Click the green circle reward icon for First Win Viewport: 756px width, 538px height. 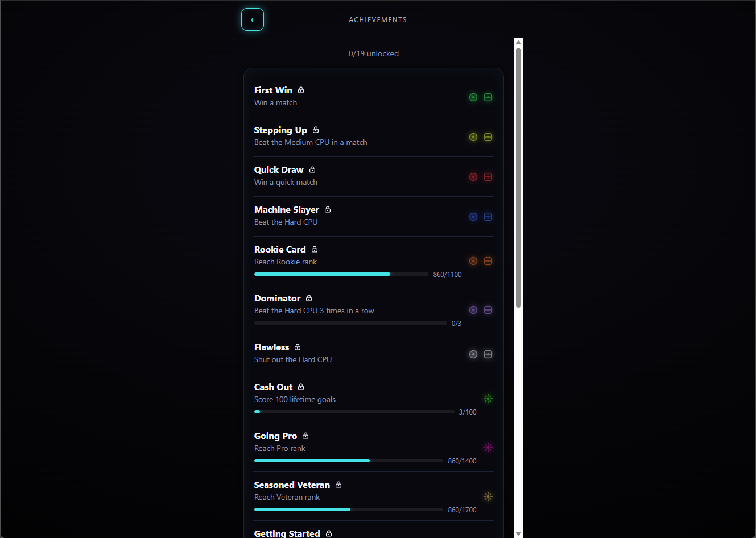pyautogui.click(x=473, y=97)
